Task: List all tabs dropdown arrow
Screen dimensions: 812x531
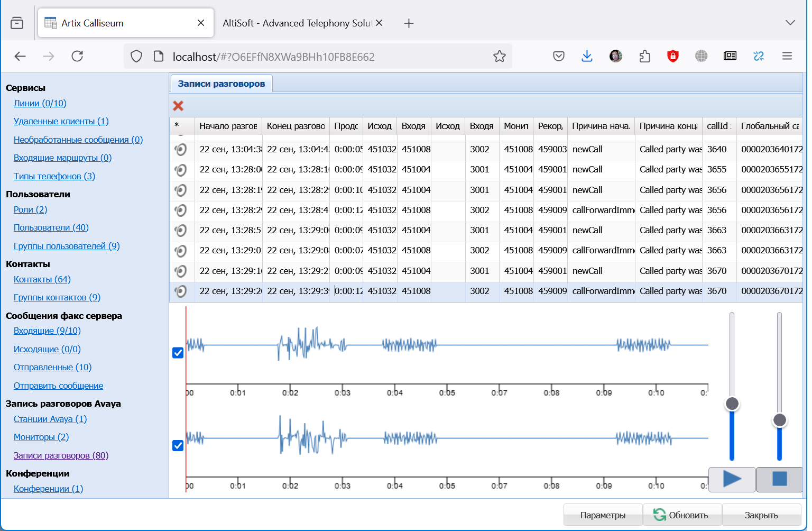Action: 790,23
